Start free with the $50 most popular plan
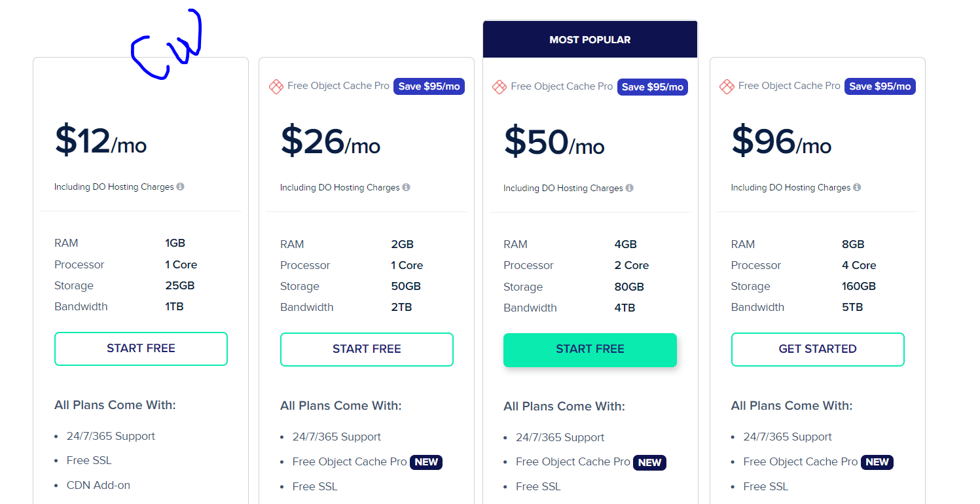This screenshot has height=504, width=980. [590, 350]
